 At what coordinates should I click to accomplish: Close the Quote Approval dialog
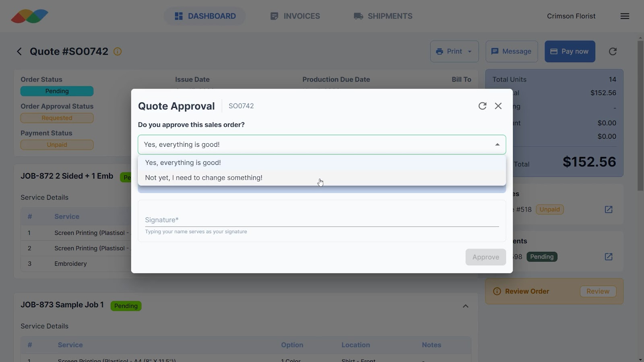point(498,106)
